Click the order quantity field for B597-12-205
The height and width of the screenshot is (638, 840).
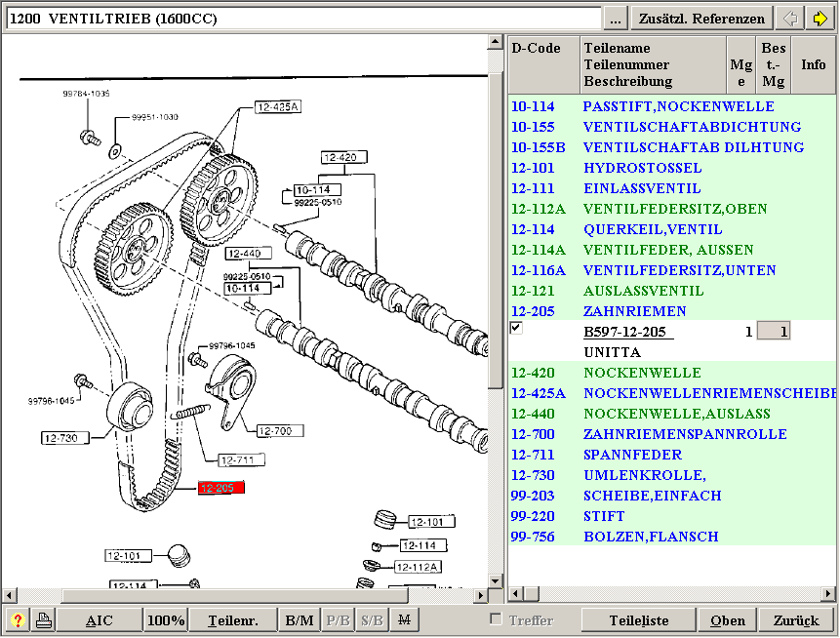coord(774,332)
